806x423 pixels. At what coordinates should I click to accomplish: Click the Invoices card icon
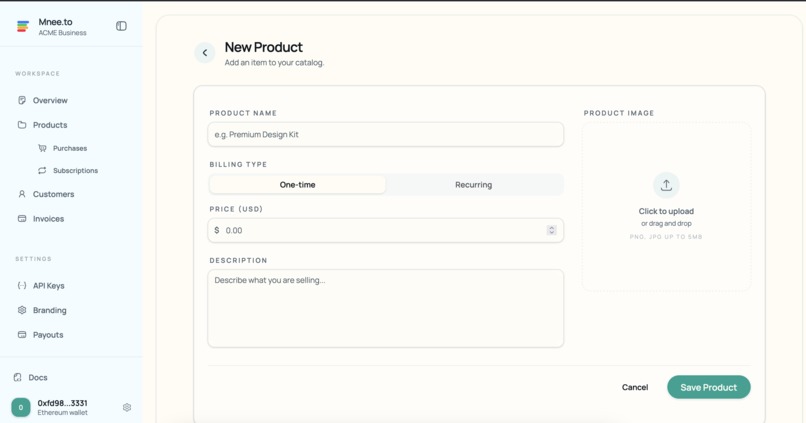tap(22, 218)
